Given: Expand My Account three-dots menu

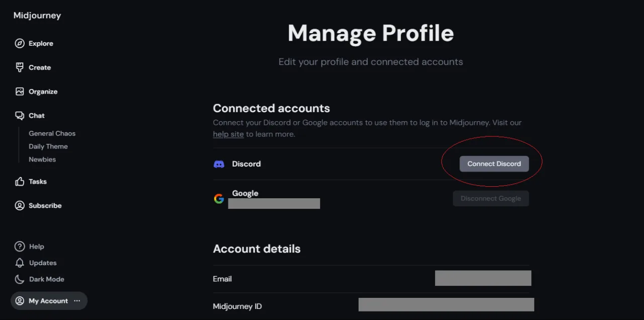Looking at the screenshot, I should coord(77,301).
